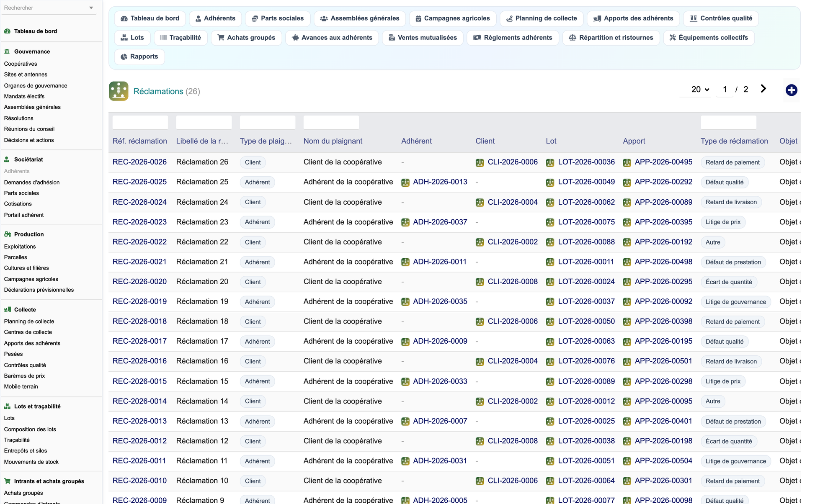Click client icon beside CLI-2026-0008 in row 20

480,282
